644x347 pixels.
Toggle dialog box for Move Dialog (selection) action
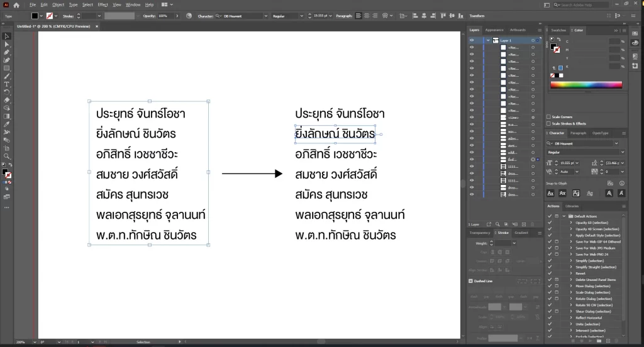click(557, 286)
